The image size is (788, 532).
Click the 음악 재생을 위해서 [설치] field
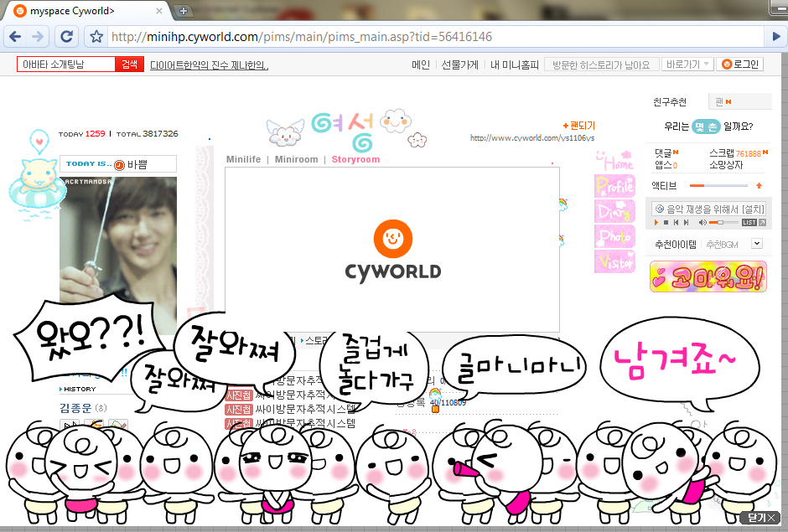click(x=708, y=209)
